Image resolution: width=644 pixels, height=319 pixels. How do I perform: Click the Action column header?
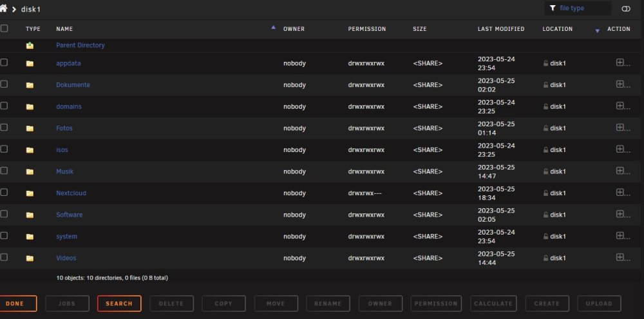(x=618, y=29)
